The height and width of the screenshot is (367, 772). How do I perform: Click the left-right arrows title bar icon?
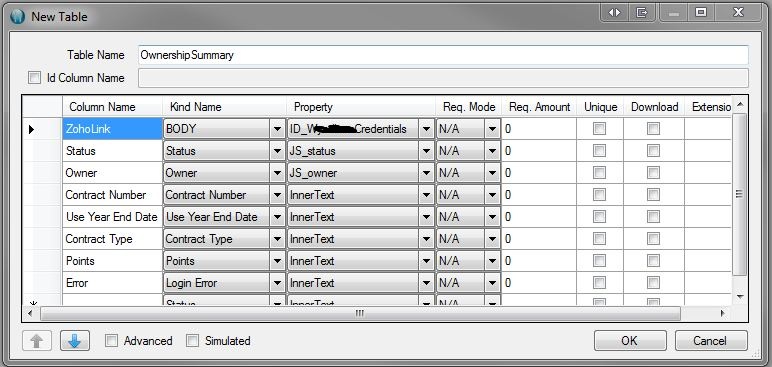[x=614, y=13]
